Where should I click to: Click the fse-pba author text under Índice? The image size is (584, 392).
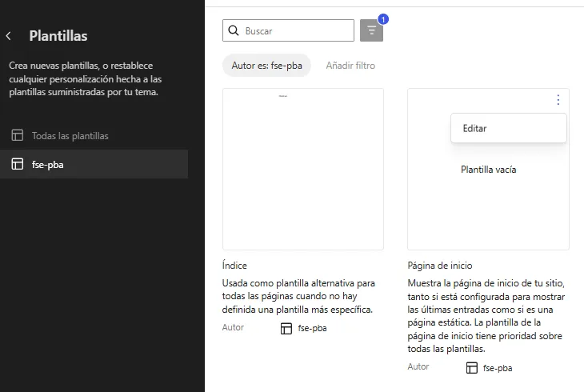coord(312,328)
